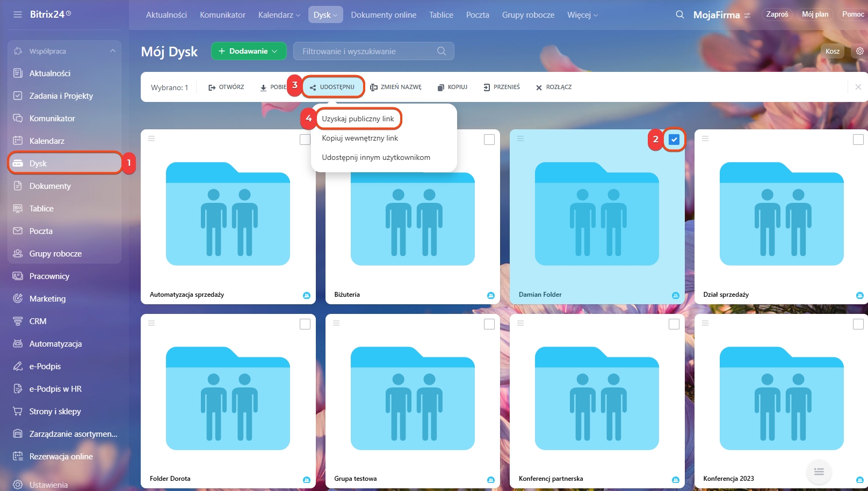The width and height of the screenshot is (868, 491).
Task: Click the e-Podpis pen sidebar icon
Action: (18, 366)
